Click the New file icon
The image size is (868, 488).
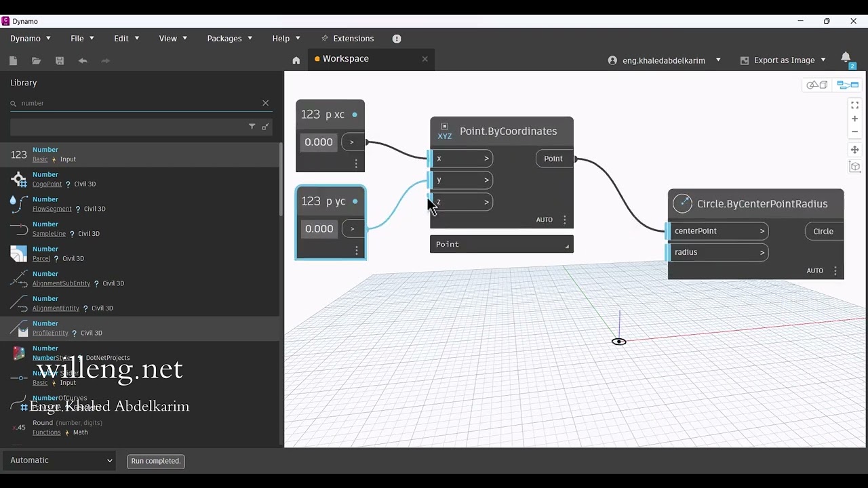[13, 60]
